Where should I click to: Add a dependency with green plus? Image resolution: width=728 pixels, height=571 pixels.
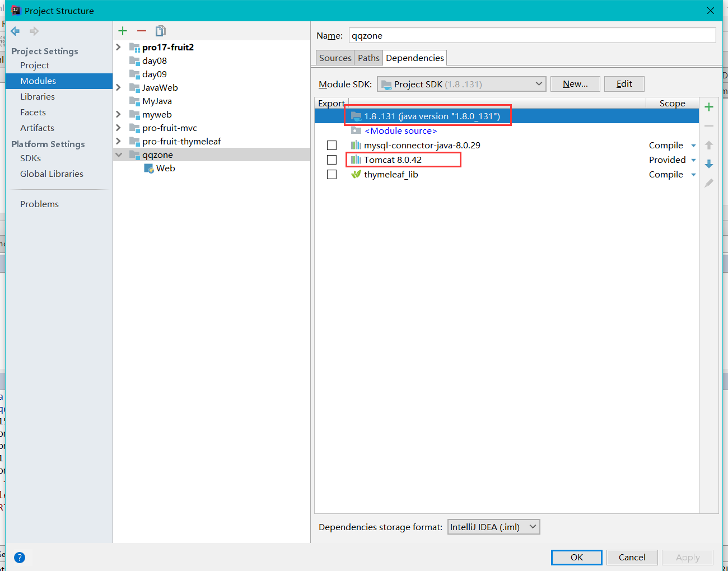(709, 107)
